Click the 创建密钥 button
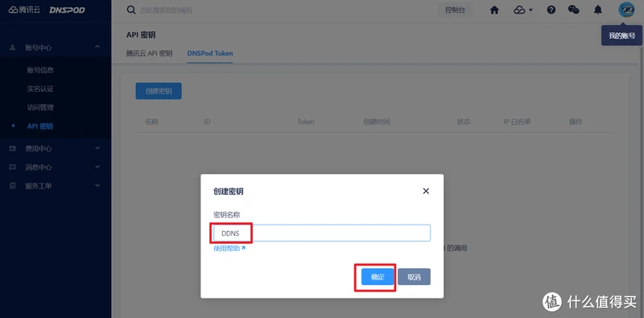Image resolution: width=644 pixels, height=318 pixels. click(x=159, y=91)
